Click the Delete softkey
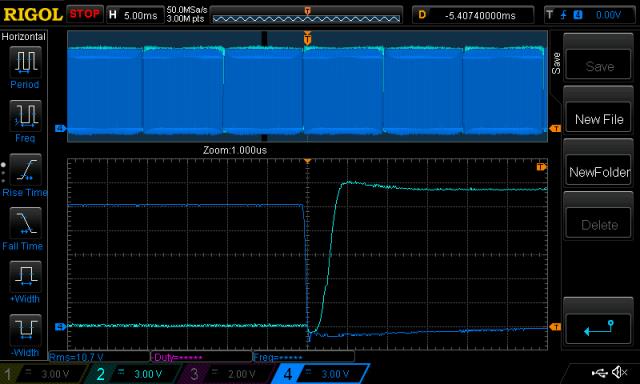This screenshot has width=640, height=384. pyautogui.click(x=599, y=224)
